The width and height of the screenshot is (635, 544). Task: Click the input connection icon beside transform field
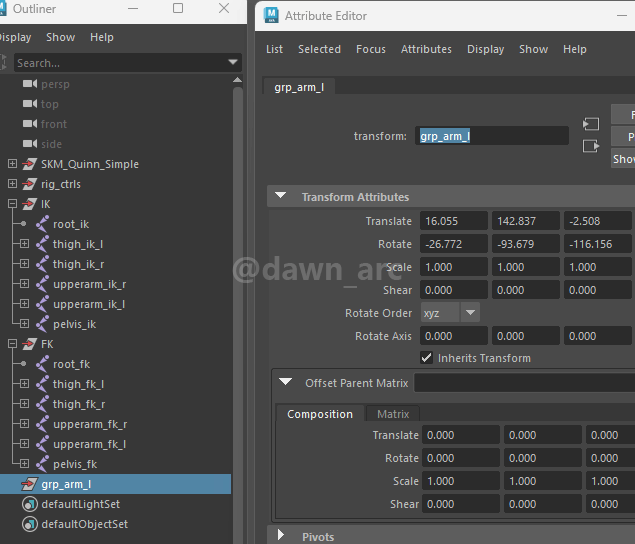(x=591, y=124)
